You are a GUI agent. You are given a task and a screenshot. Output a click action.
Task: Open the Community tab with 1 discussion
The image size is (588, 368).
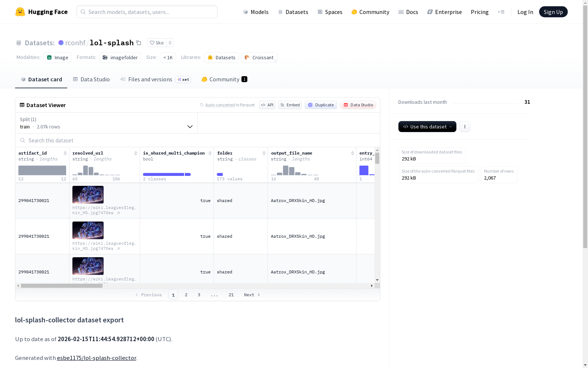[x=224, y=79]
